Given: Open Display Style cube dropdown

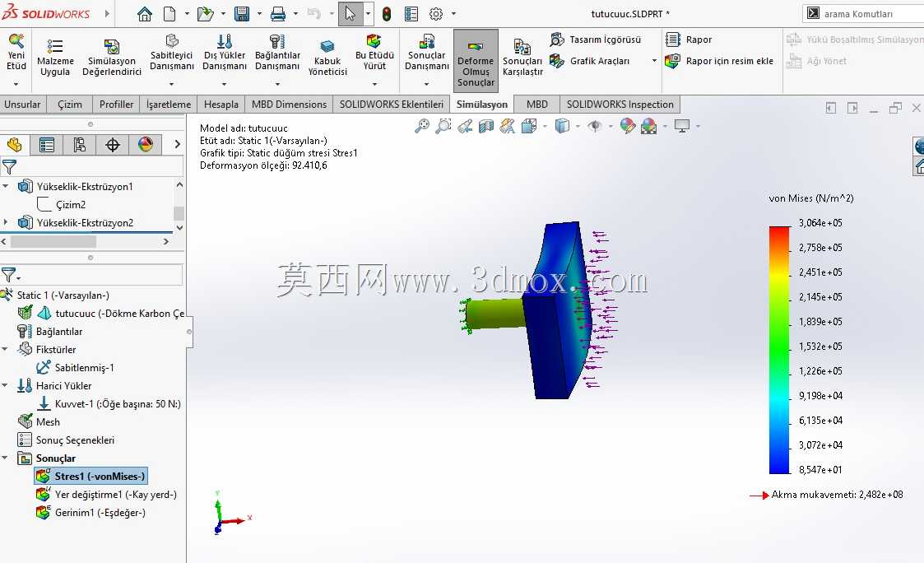Looking at the screenshot, I should (x=578, y=126).
